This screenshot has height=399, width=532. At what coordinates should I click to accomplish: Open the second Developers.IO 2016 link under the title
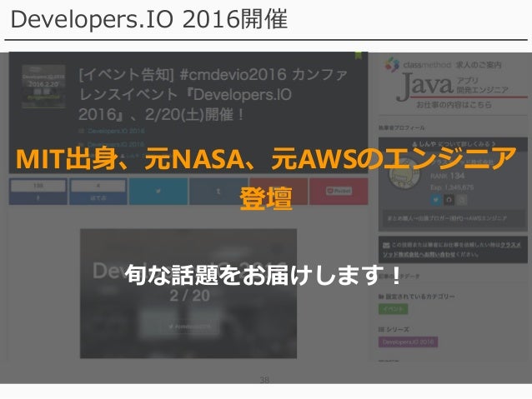[x=116, y=144]
